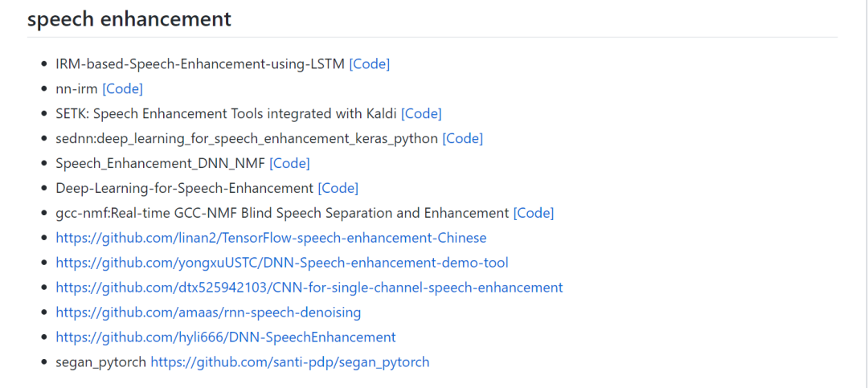Select the "Speech_Enhancement_DNN_NMF" item text

click(x=160, y=163)
